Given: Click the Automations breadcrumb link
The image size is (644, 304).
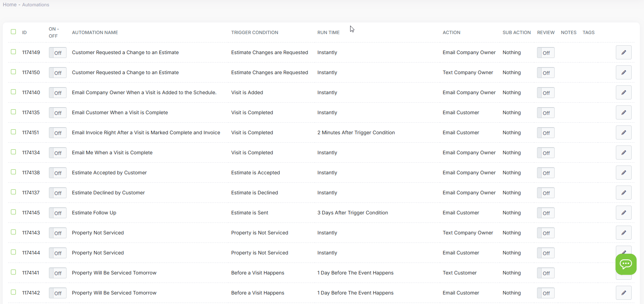Looking at the screenshot, I should pyautogui.click(x=36, y=5).
